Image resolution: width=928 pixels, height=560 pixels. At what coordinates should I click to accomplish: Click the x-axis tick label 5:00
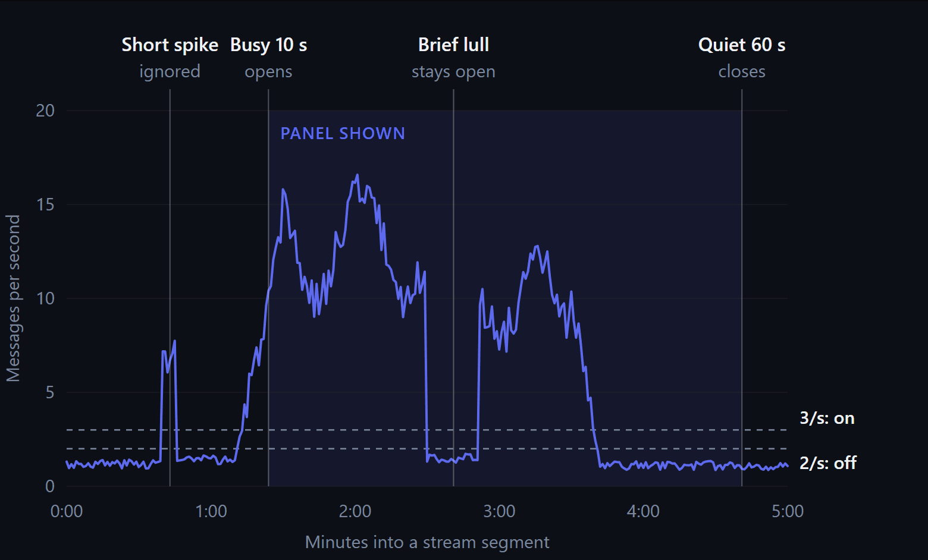[788, 511]
